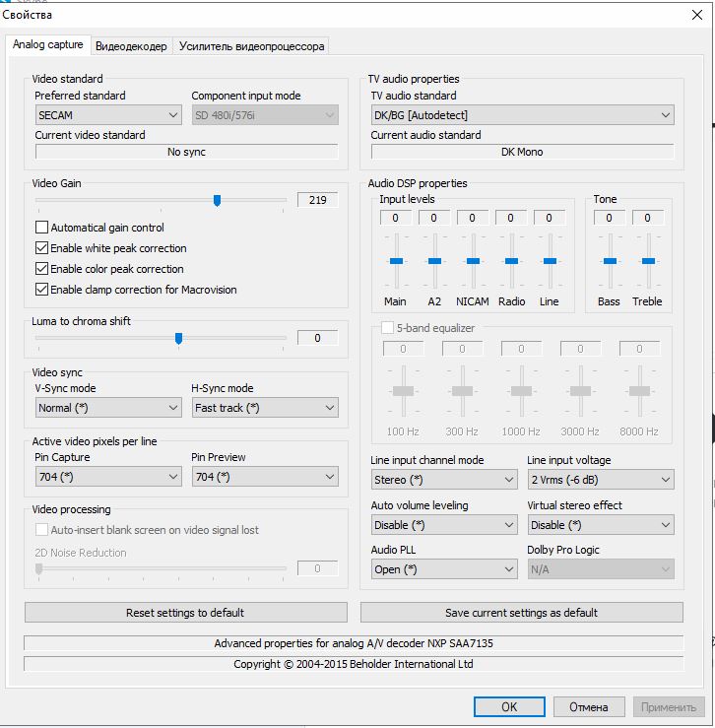The width and height of the screenshot is (715, 728).
Task: Open Line input voltage dropdown
Action: 600,480
